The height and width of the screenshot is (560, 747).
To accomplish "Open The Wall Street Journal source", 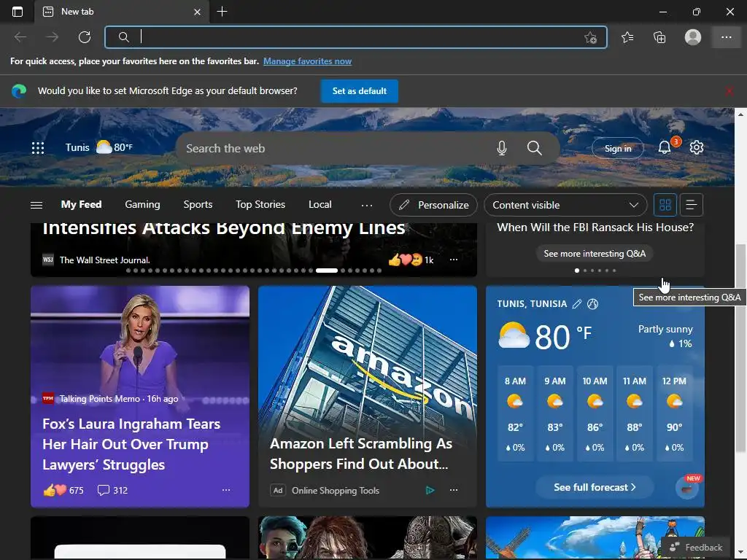I will [x=96, y=260].
